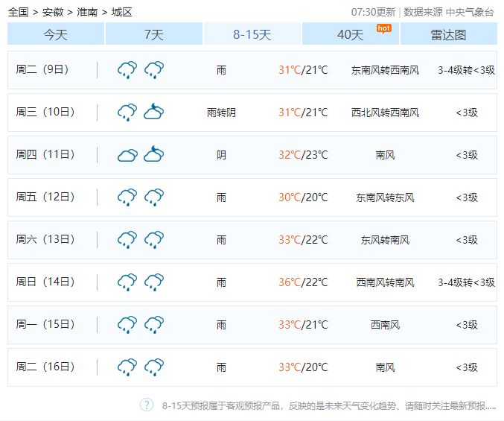504x421 pixels.
Task: Click the 西南风 wind direction for 15日
Action: [385, 325]
